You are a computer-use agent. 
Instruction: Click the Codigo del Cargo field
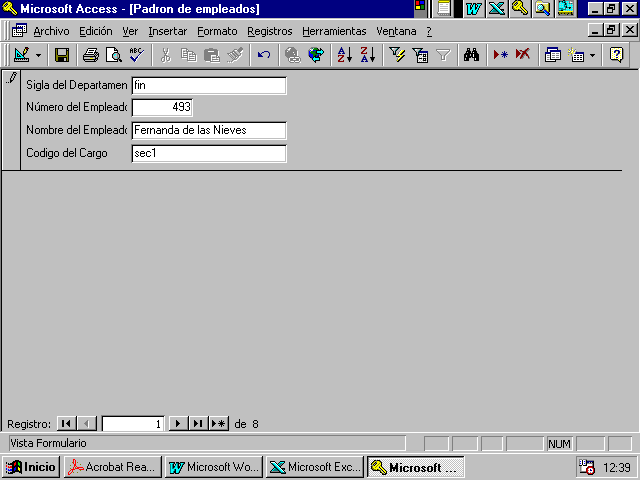tap(209, 153)
